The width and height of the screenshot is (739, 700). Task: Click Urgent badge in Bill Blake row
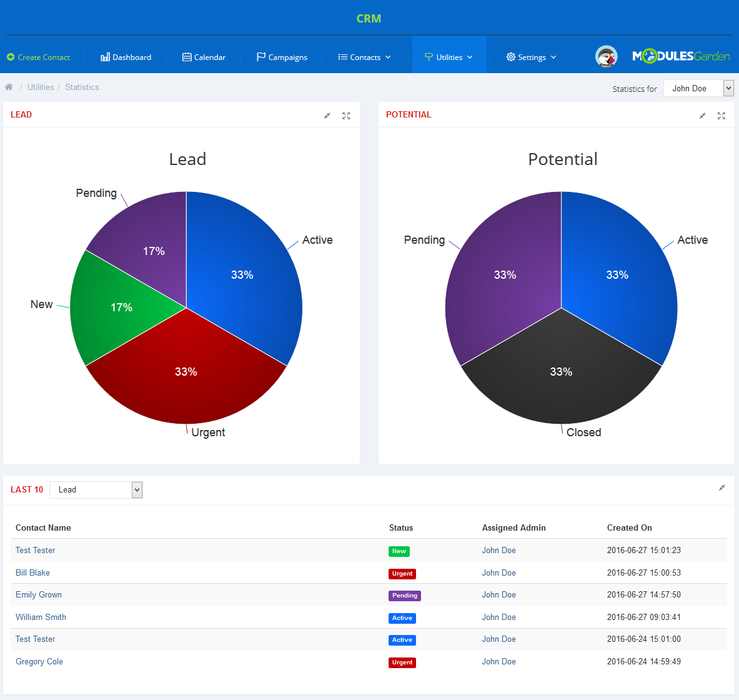tap(402, 574)
